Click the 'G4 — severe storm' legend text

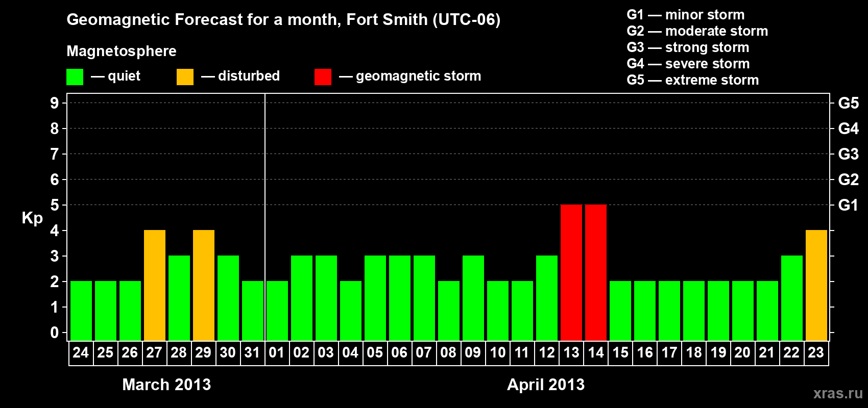[x=688, y=63]
